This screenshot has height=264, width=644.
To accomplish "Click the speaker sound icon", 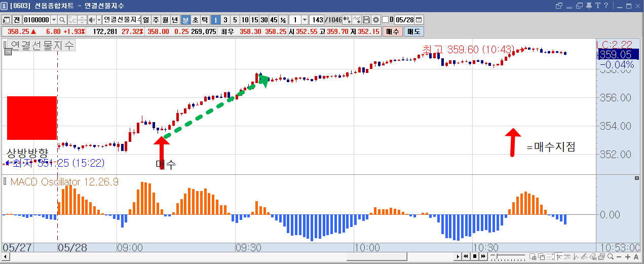I will click(91, 20).
